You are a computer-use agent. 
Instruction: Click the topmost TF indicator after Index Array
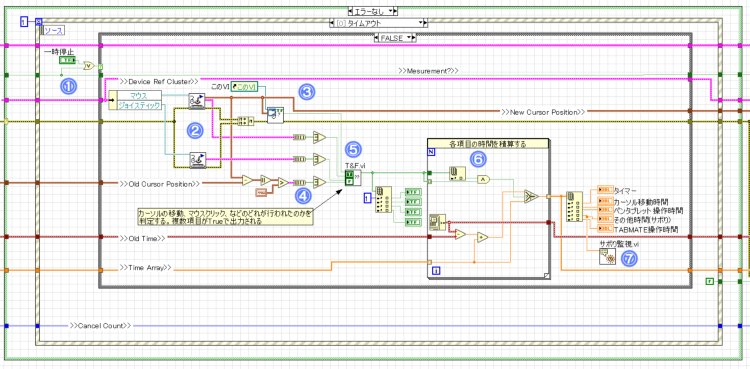click(413, 192)
